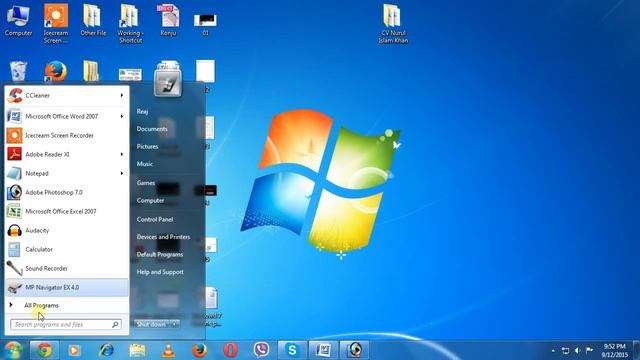The image size is (640, 360).
Task: Open Pictures from Start menu
Action: click(147, 147)
